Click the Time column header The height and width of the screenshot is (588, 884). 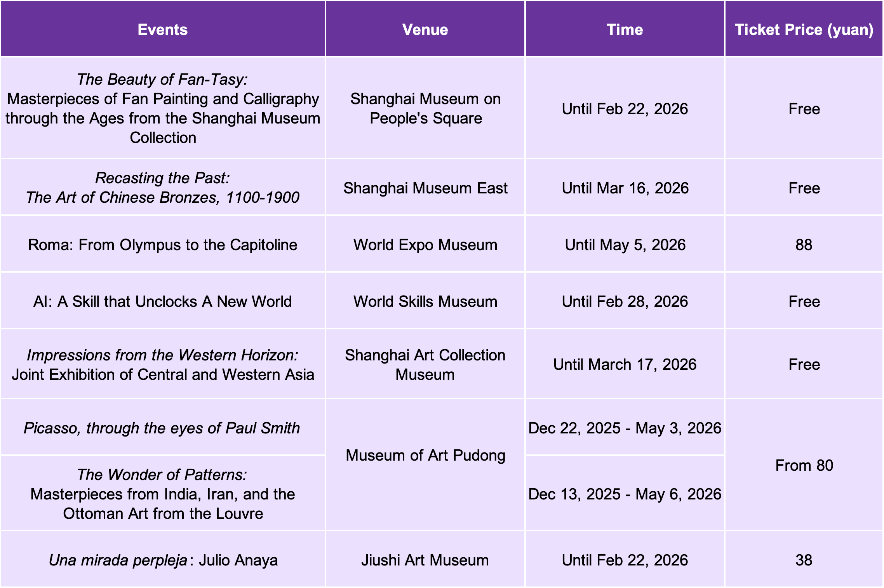coord(625,29)
